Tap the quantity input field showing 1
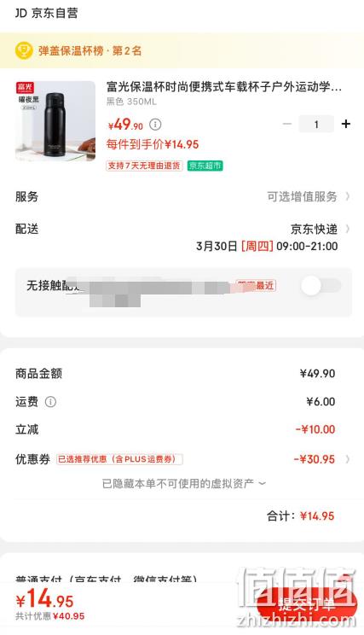 (316, 124)
